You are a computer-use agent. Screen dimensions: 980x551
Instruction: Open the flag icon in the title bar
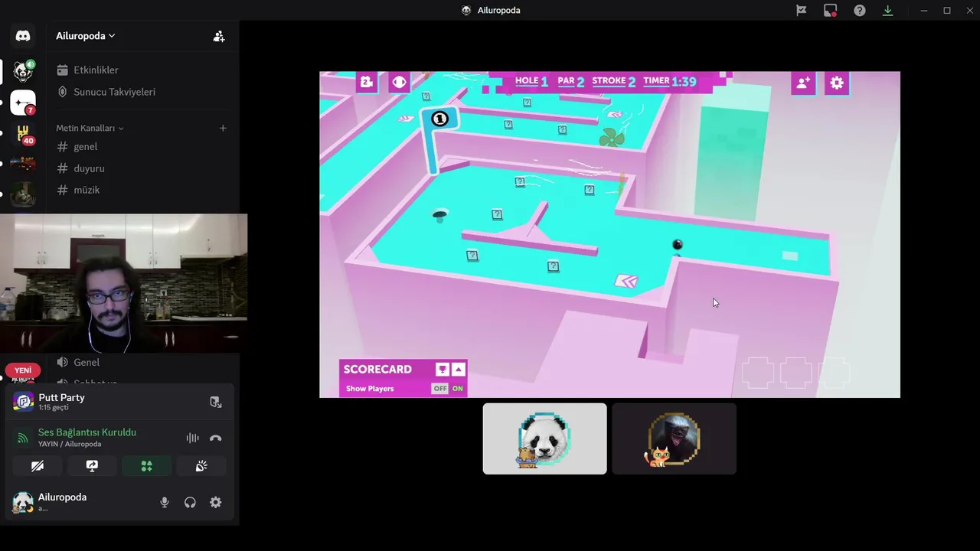(802, 11)
